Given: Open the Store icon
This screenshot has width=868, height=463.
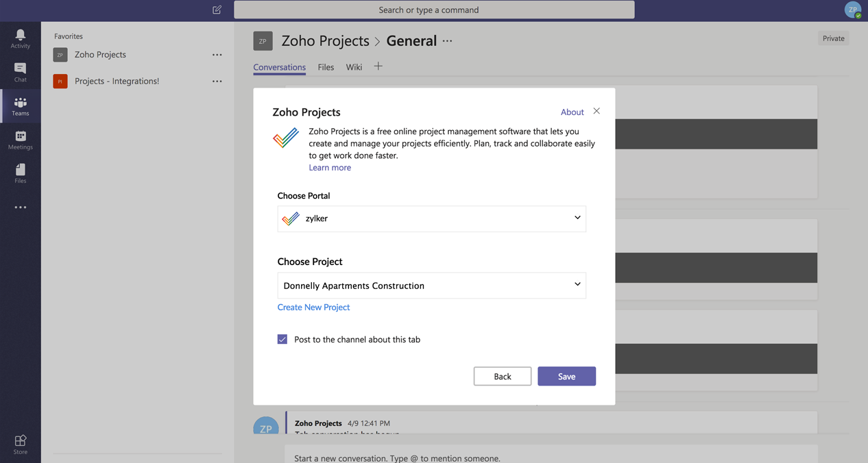Looking at the screenshot, I should [21, 445].
